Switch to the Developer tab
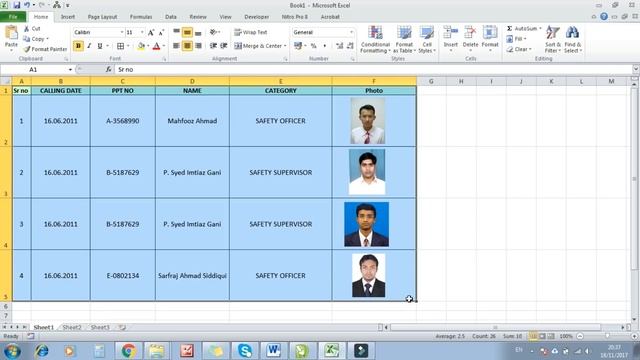The width and height of the screenshot is (640, 360). click(x=256, y=17)
